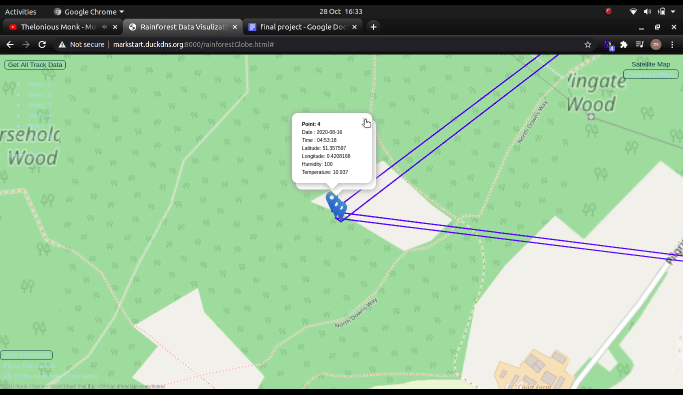Close the Rainforest Data Visualization tab

[235, 27]
